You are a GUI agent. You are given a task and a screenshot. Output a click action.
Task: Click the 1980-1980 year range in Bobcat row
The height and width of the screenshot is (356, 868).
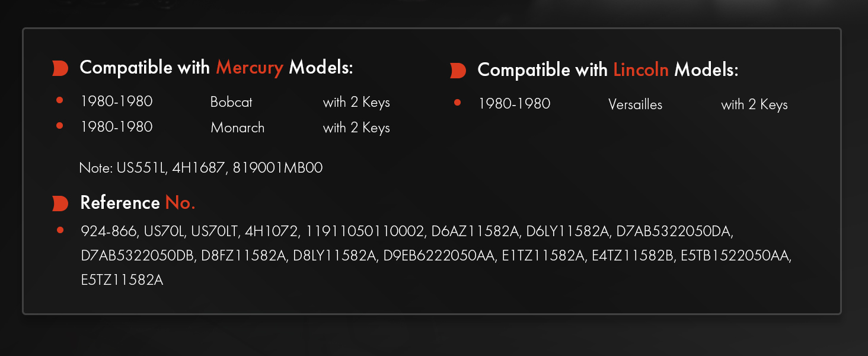[x=116, y=101]
